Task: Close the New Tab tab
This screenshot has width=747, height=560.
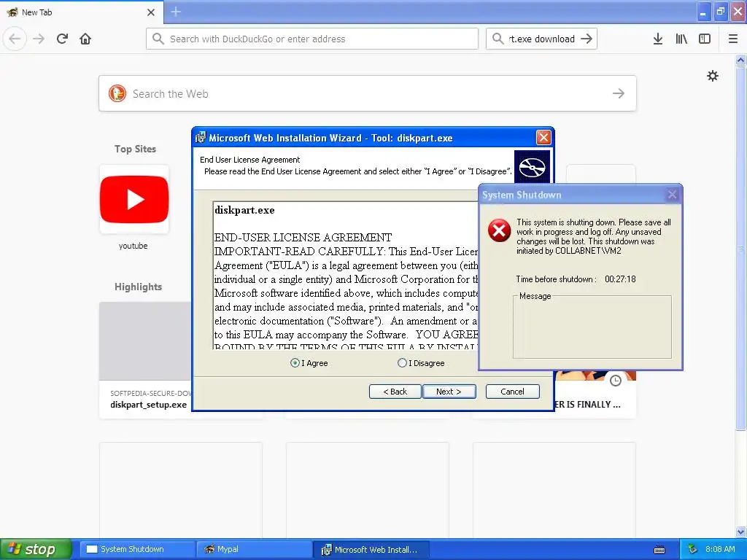Action: point(151,12)
